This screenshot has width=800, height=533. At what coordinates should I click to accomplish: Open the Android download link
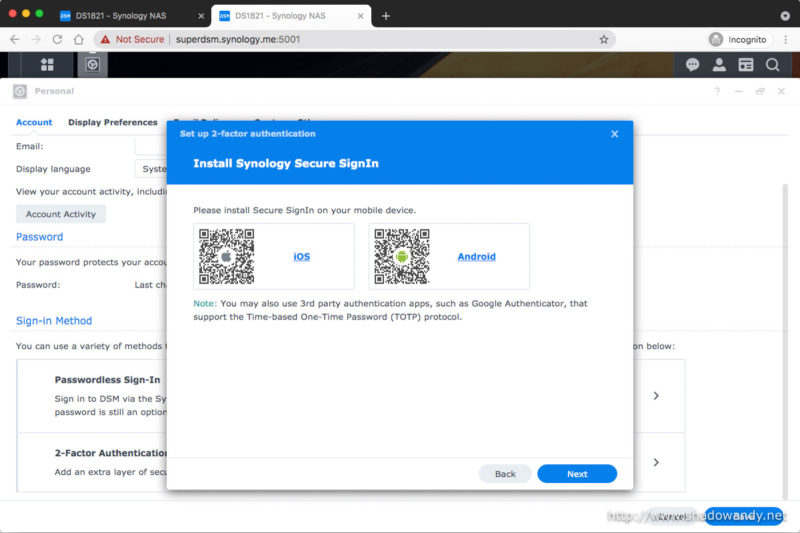(477, 257)
